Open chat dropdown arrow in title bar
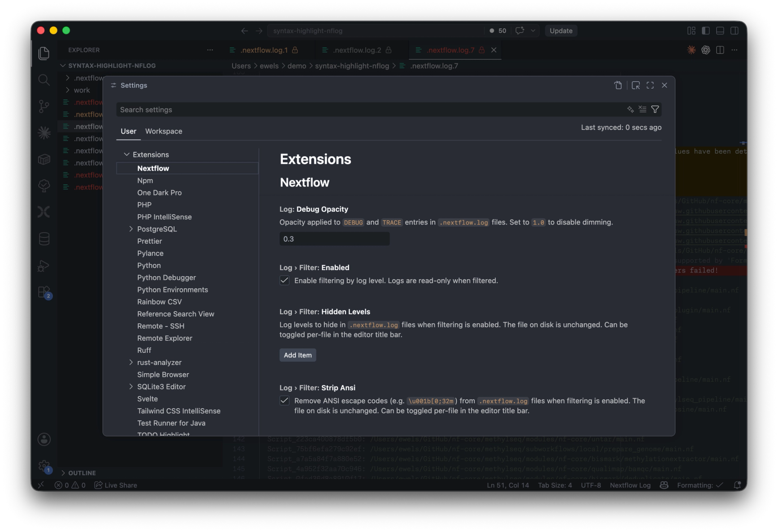Image resolution: width=778 pixels, height=532 pixels. (x=533, y=30)
